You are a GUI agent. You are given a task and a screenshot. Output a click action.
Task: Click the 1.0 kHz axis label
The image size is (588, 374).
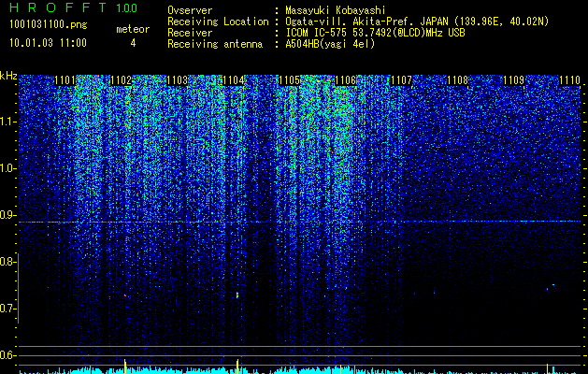tap(7, 168)
